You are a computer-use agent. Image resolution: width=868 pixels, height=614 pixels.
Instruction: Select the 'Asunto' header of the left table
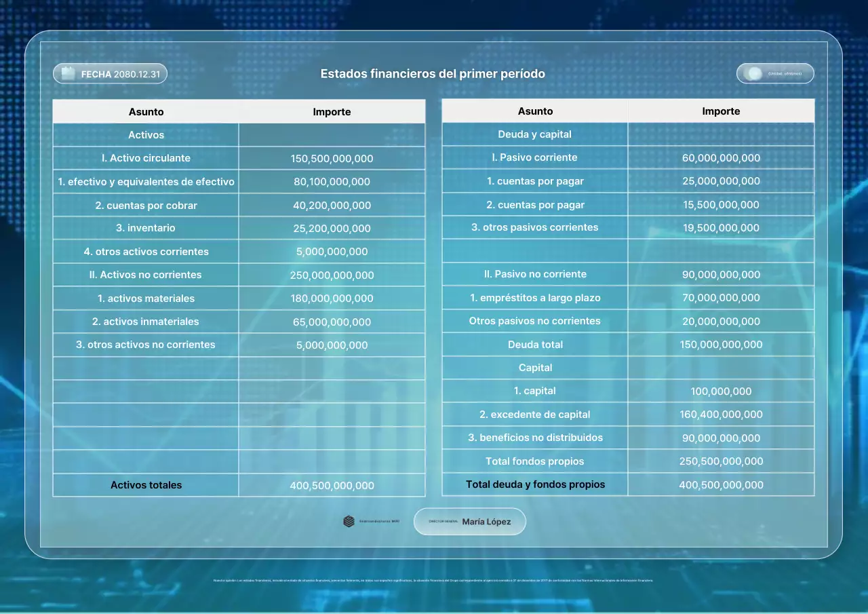click(146, 111)
